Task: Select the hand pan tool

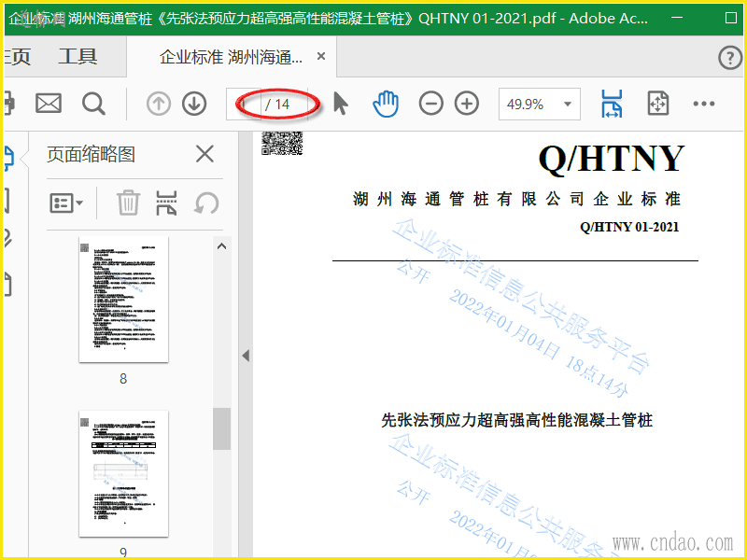Action: 386,104
